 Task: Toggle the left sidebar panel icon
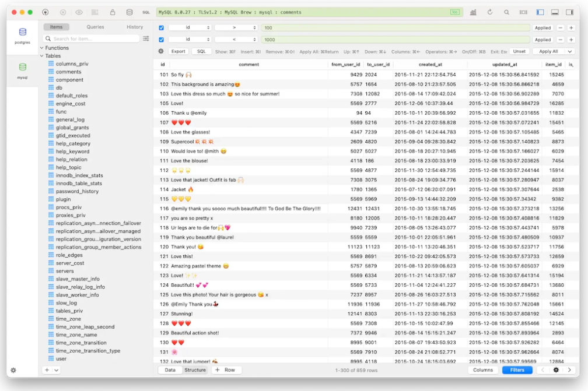(x=540, y=12)
